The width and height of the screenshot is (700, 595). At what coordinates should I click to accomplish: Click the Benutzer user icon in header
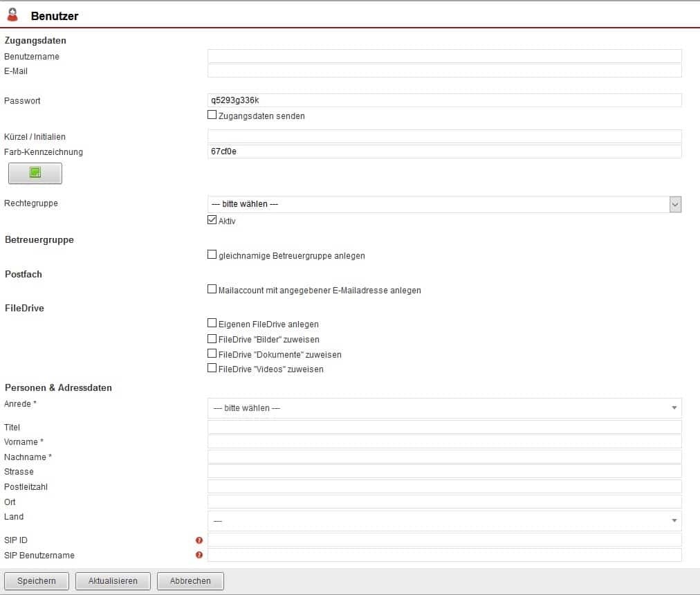[x=12, y=15]
